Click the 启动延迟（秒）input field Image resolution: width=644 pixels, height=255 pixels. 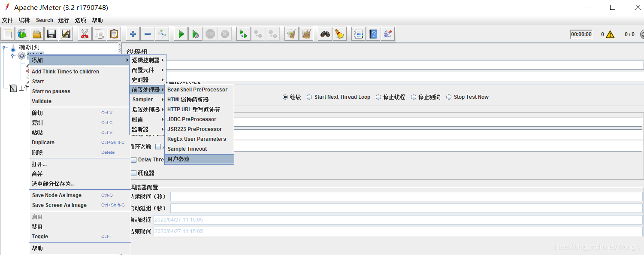pos(406,208)
